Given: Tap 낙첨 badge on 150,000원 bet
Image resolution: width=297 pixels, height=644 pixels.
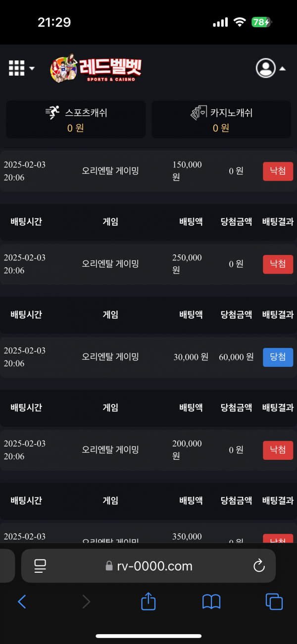Looking at the screenshot, I should pyautogui.click(x=278, y=171).
